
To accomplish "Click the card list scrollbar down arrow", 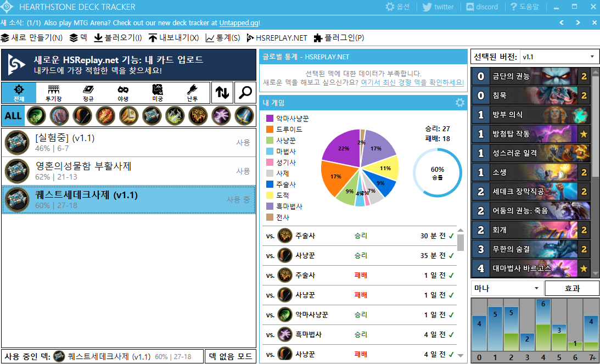I will coord(596,273).
